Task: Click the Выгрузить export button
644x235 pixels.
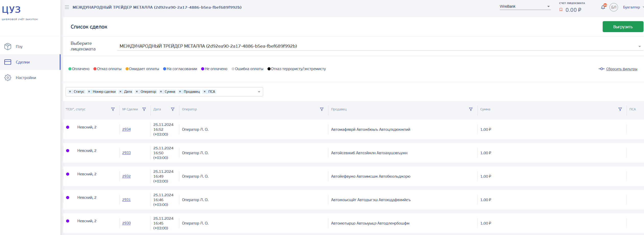Action: 623,27
